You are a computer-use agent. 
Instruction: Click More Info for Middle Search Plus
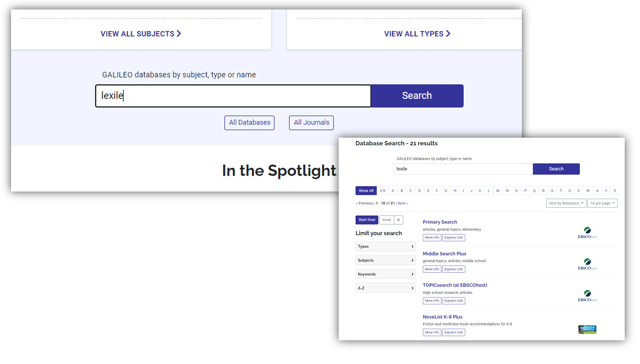pos(432,269)
